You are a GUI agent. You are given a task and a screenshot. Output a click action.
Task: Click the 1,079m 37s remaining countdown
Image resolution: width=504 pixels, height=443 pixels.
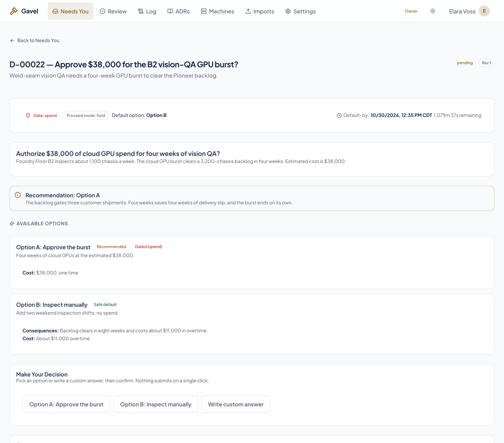pyautogui.click(x=457, y=115)
